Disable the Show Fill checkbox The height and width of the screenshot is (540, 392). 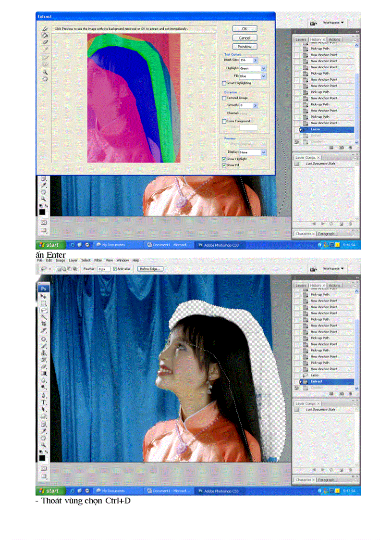[223, 164]
